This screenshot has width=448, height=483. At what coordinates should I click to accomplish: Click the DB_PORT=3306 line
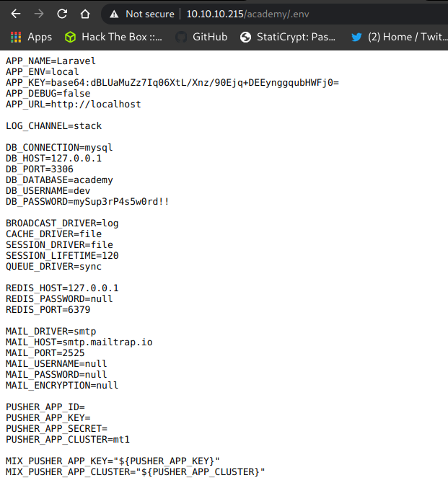40,169
